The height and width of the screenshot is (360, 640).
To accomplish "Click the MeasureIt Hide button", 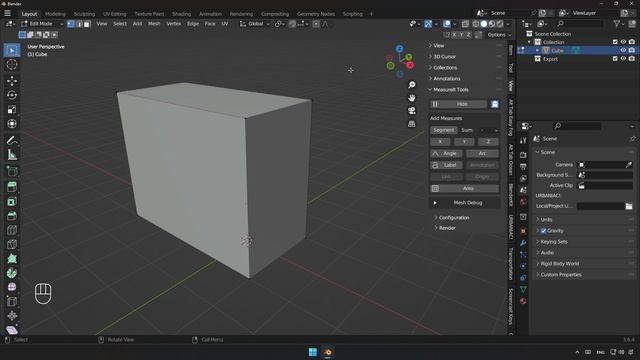I will click(458, 104).
